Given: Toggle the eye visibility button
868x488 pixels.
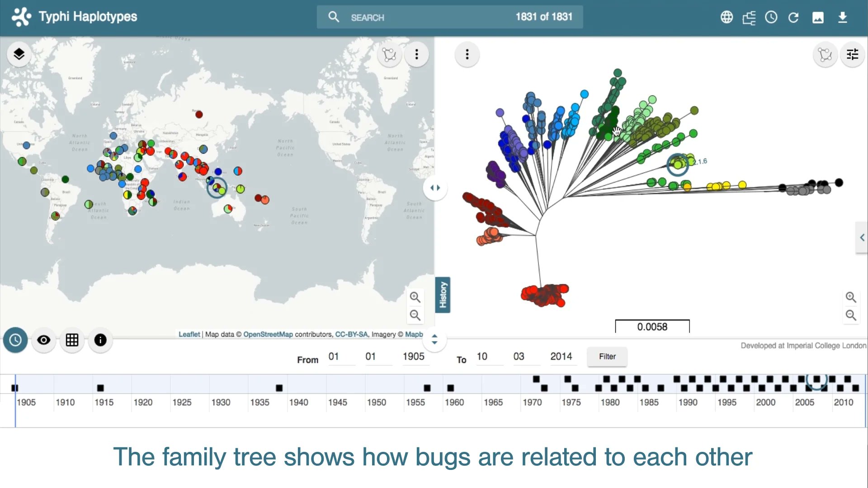Looking at the screenshot, I should tap(44, 340).
